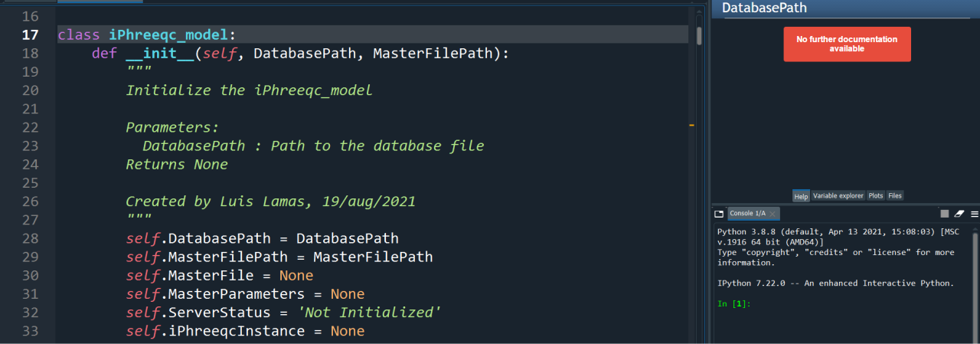Viewport: 980px width, 344px height.
Task: Click the browse tabs icon beside Console 1/A
Action: pyautogui.click(x=719, y=214)
